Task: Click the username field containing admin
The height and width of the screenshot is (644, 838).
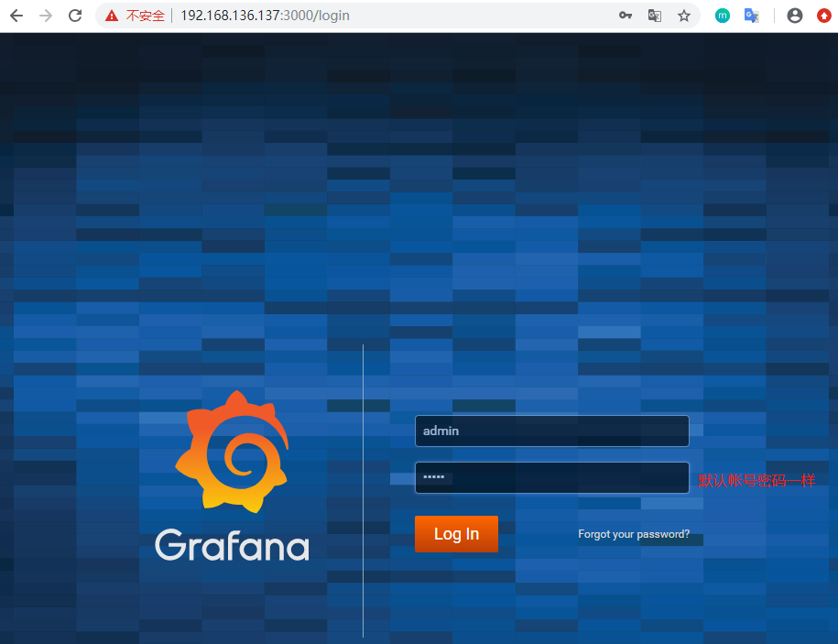Action: (x=551, y=431)
